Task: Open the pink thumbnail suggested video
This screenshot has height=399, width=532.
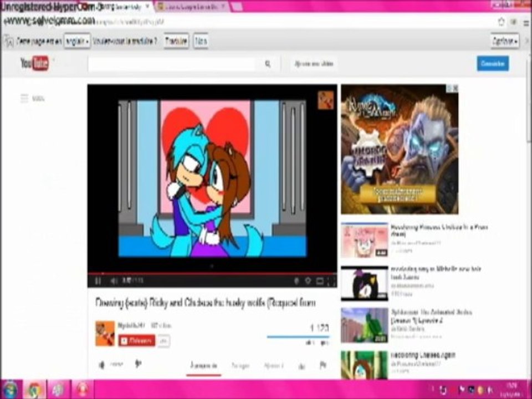Action: (x=365, y=241)
